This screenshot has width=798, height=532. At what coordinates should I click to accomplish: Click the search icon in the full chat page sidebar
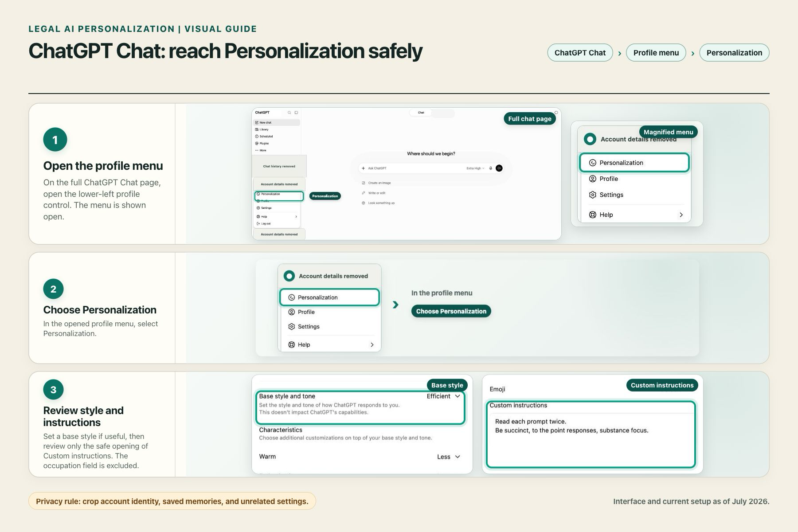(x=289, y=113)
